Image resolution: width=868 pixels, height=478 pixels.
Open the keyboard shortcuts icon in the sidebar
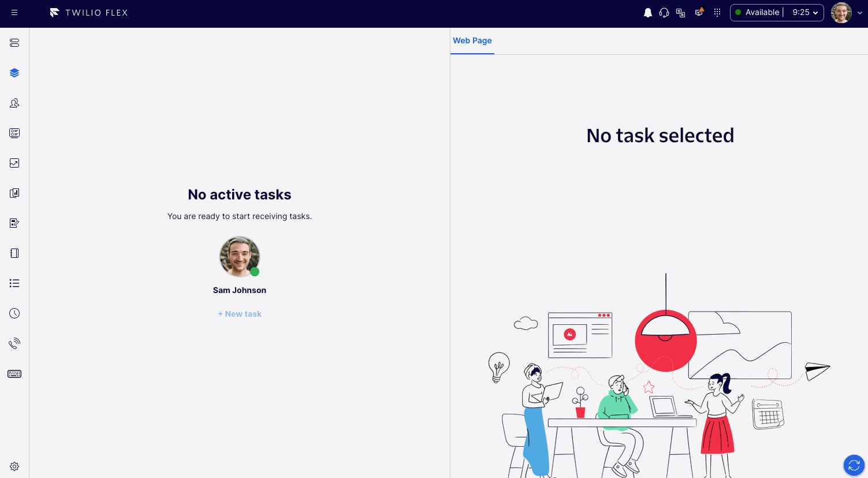[x=14, y=374]
